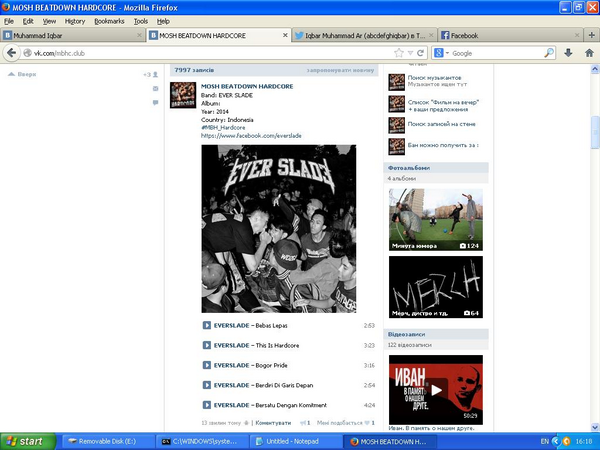Viewport: 600px width, 450px height.
Task: Open a new tab with plus
Action: click(592, 35)
